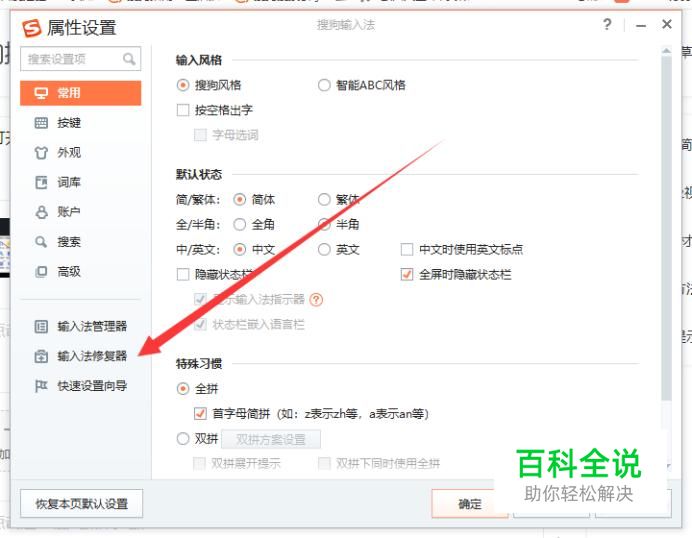Toggle 全屏时隐藏状态栏 checkbox
Viewport: 692px width, 538px height.
(406, 275)
